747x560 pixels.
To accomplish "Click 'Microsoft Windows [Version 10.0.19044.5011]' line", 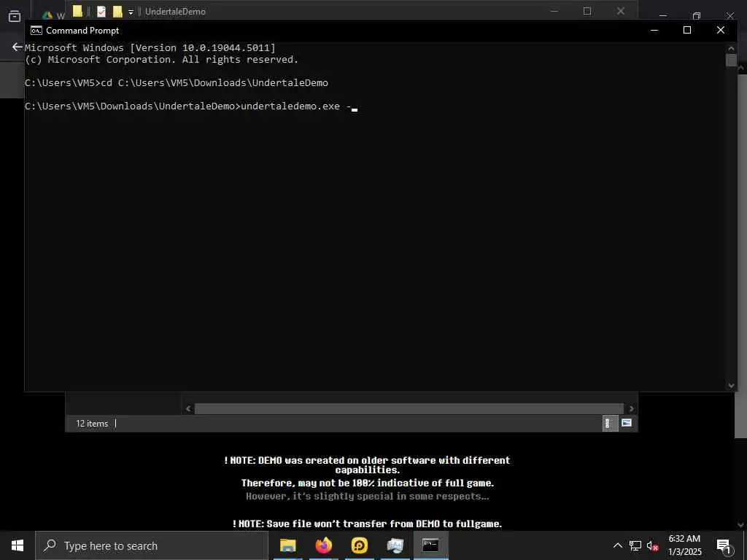I will 150,47.
